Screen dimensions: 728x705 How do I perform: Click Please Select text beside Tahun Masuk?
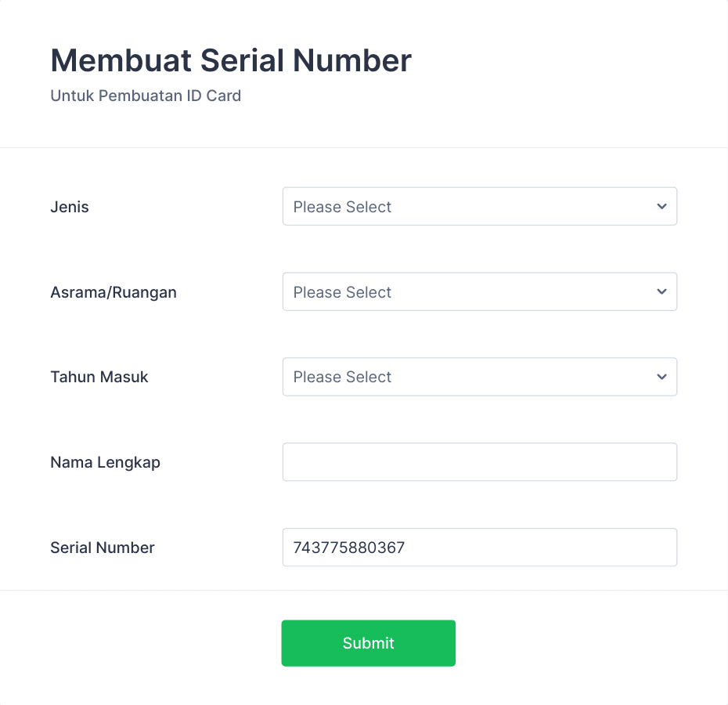342,377
